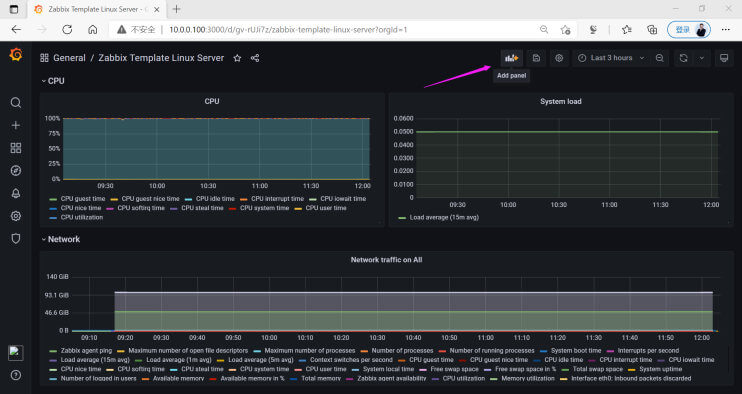
Task: Go to browser home page
Action: [x=93, y=29]
